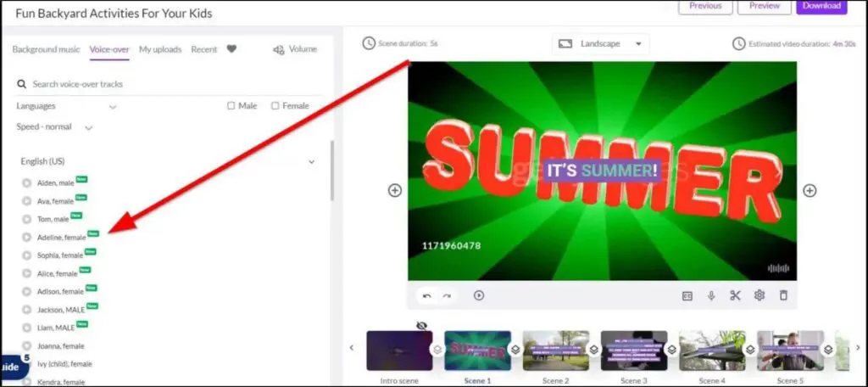
Task: Click the audio waveform icon on preview
Action: click(x=778, y=268)
